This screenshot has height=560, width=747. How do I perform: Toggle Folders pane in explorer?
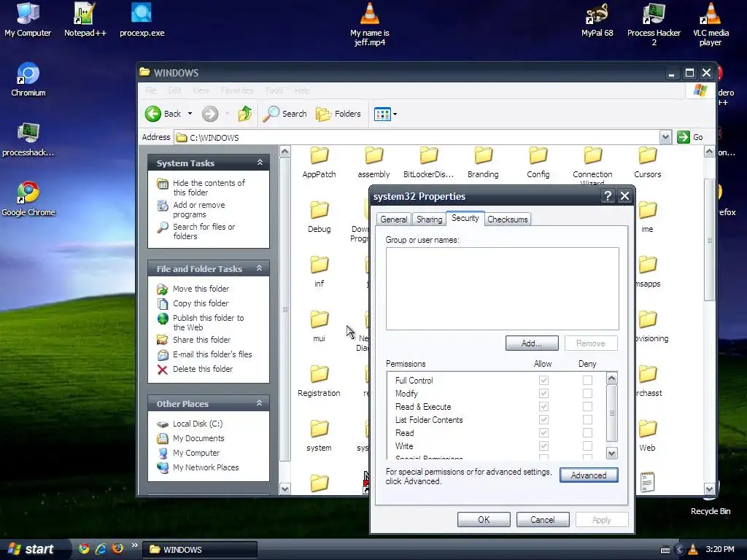tap(338, 114)
